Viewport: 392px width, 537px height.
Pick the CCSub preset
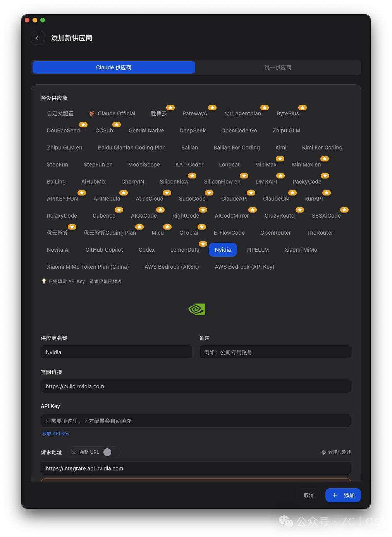point(104,130)
